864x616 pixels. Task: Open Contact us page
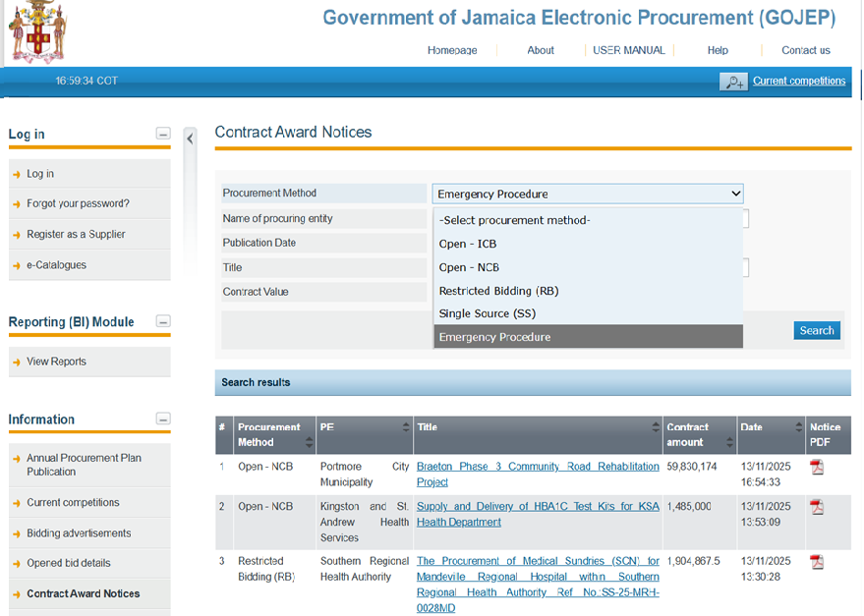(x=806, y=50)
